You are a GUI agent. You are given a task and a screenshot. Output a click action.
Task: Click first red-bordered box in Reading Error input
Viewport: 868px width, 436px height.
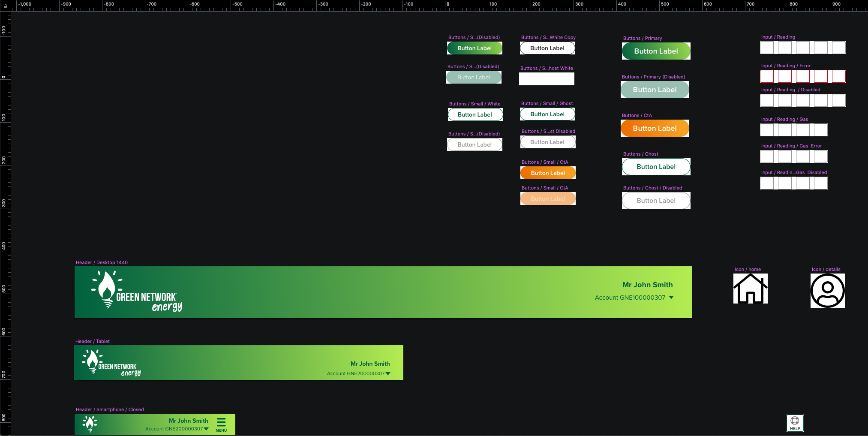click(766, 77)
